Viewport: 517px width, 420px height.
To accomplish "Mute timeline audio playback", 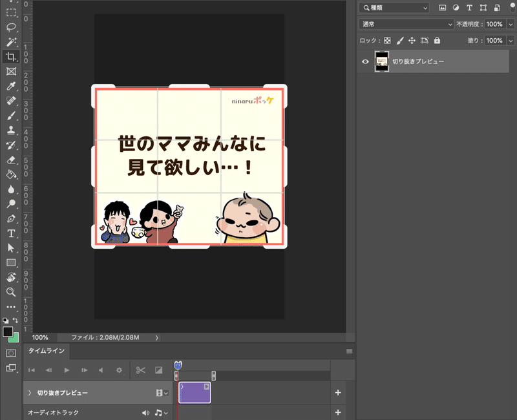I will tap(101, 370).
